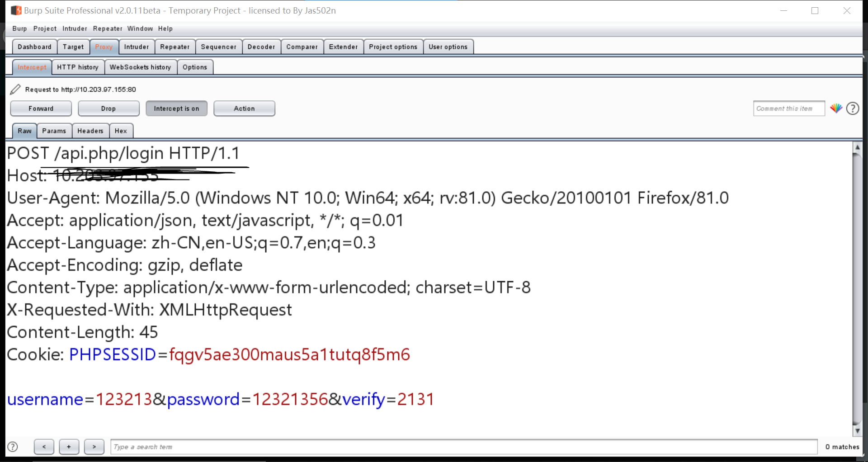Open the Extender tab
This screenshot has width=868, height=462.
point(344,47)
